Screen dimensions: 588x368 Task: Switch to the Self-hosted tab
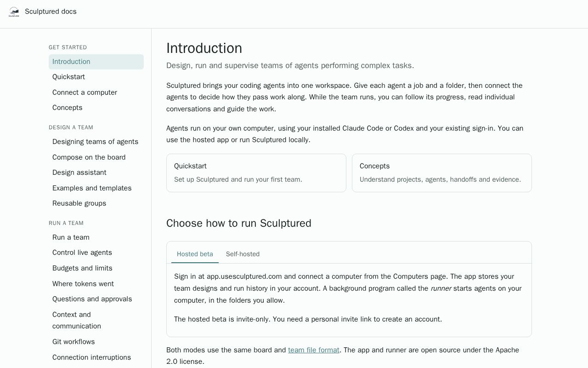[x=243, y=254]
